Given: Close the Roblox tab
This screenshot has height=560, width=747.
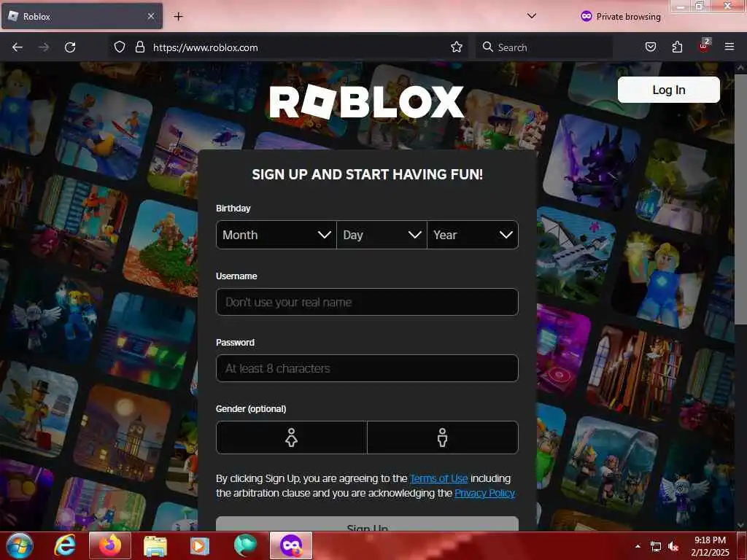Looking at the screenshot, I should point(151,17).
